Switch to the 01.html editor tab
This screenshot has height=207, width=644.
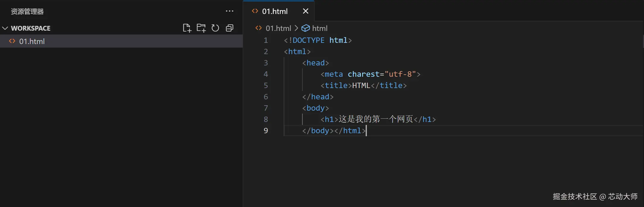(275, 11)
